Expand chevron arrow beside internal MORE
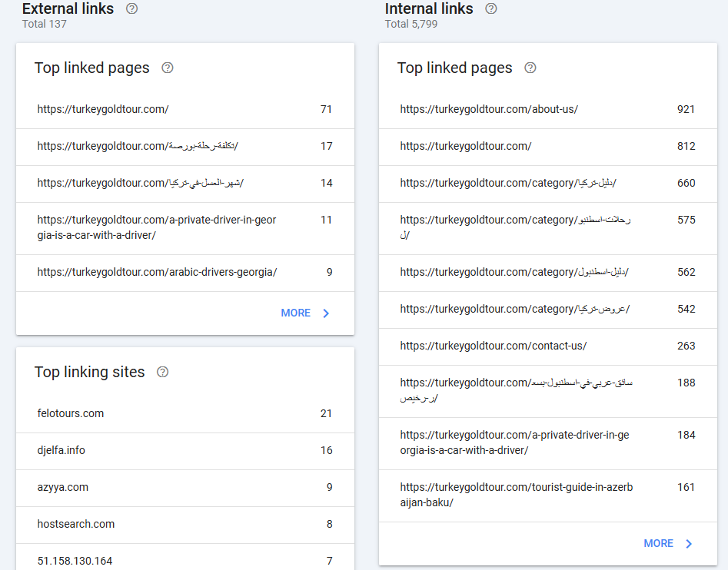Image resolution: width=728 pixels, height=570 pixels. click(689, 544)
